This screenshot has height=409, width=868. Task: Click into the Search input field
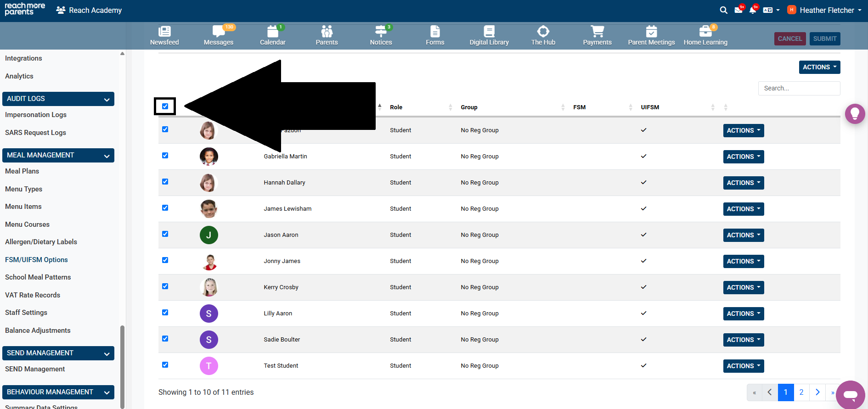pyautogui.click(x=799, y=88)
